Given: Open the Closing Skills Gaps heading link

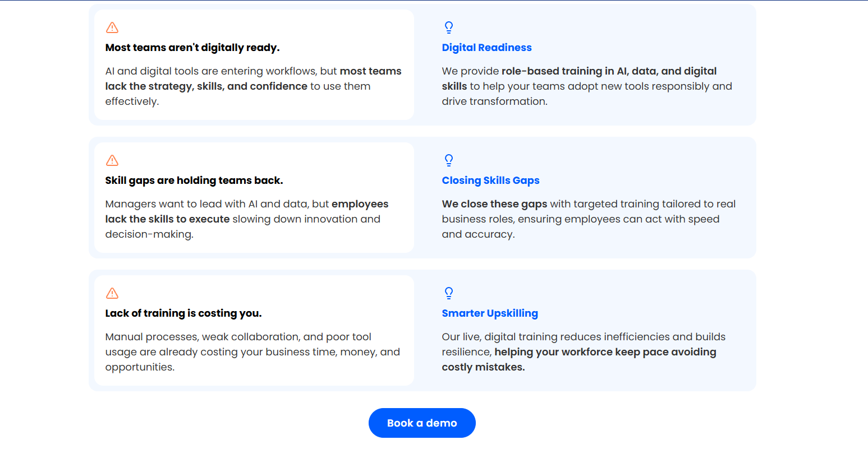Looking at the screenshot, I should click(x=490, y=180).
